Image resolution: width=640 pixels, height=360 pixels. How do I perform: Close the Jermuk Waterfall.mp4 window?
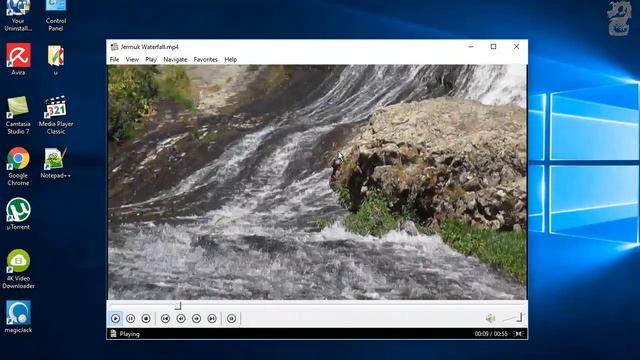[516, 47]
